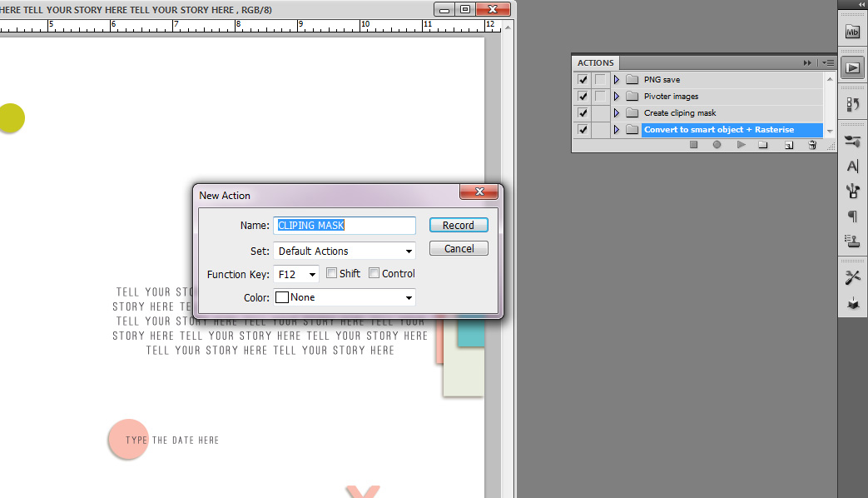
Task: Click the Create cliping mask folder icon
Action: 632,113
